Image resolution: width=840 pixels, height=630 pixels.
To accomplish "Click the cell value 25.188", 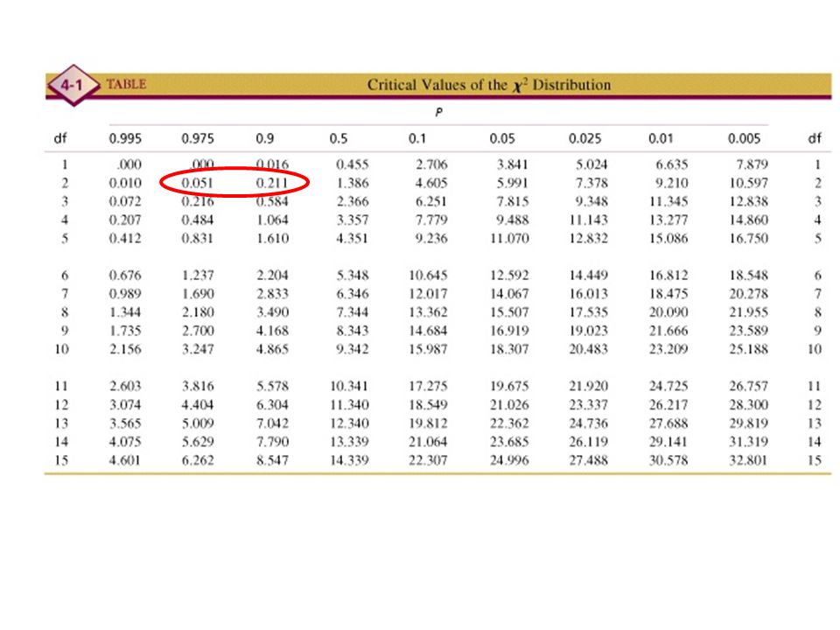I will point(748,349).
